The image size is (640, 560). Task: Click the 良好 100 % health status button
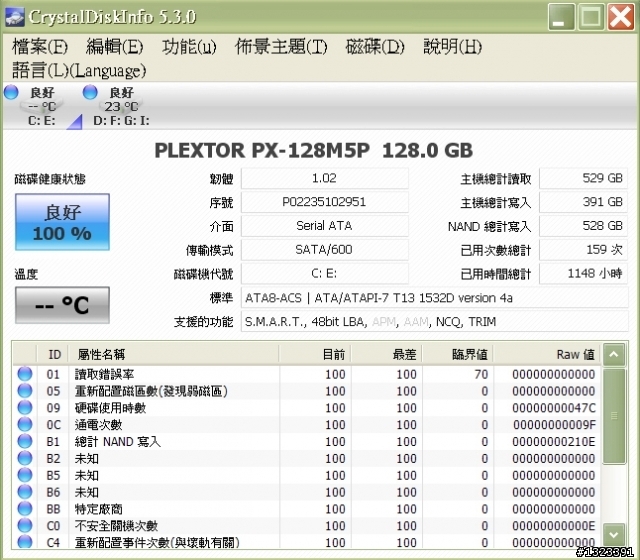[62, 222]
